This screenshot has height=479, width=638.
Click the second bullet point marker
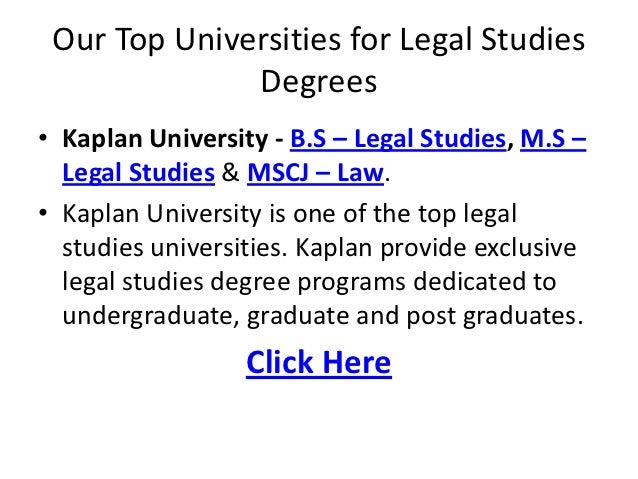43,212
